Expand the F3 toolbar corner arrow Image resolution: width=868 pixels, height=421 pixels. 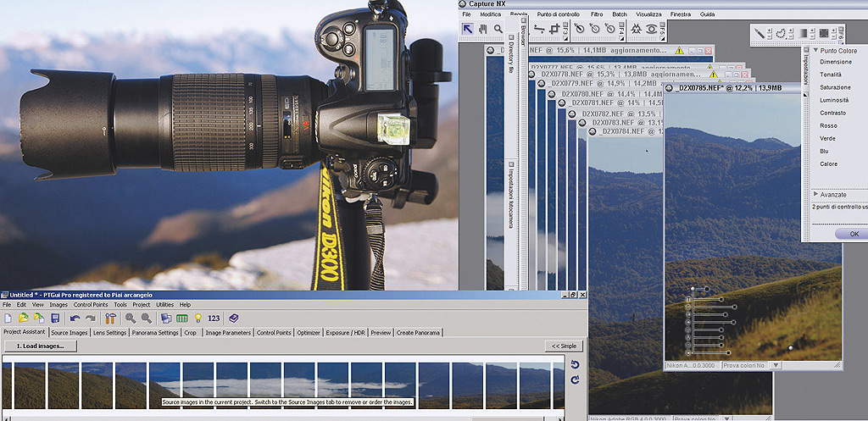[x=565, y=39]
